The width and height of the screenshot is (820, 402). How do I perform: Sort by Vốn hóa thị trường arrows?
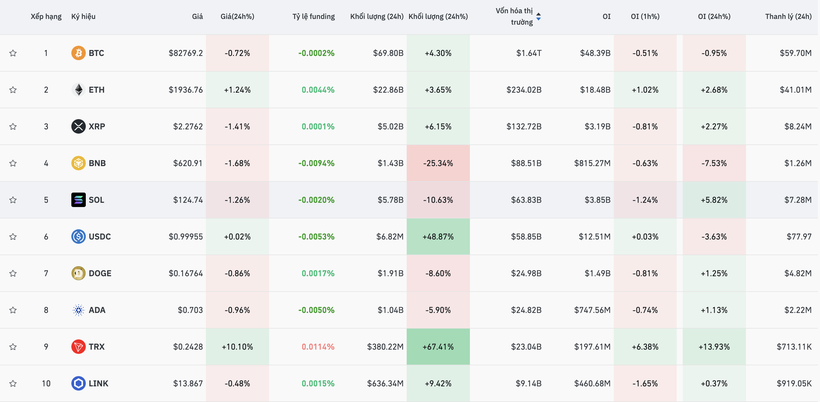(x=539, y=17)
